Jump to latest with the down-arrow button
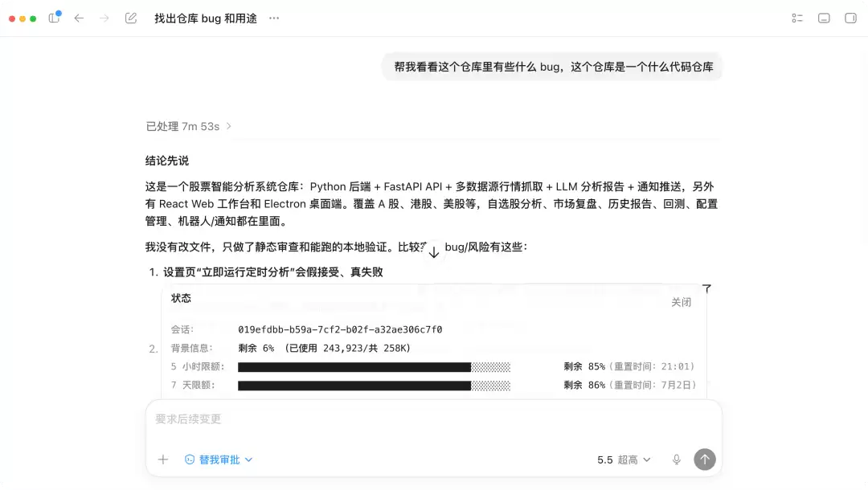This screenshot has height=490, width=868. coord(434,253)
